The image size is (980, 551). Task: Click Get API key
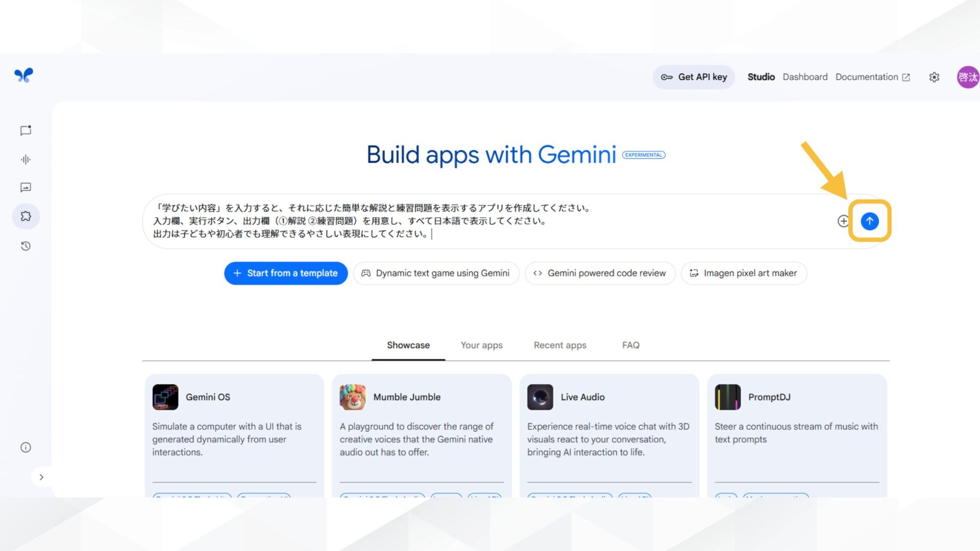coord(694,77)
